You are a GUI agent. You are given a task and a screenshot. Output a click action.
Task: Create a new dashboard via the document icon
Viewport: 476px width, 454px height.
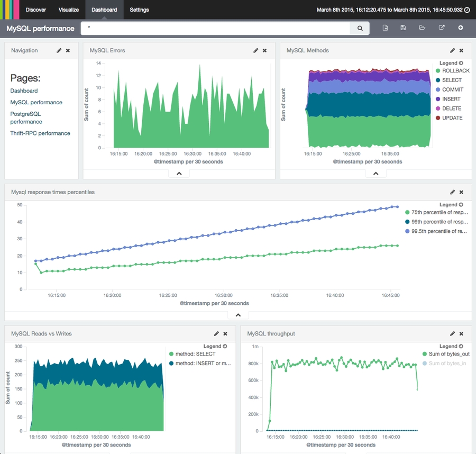click(385, 28)
